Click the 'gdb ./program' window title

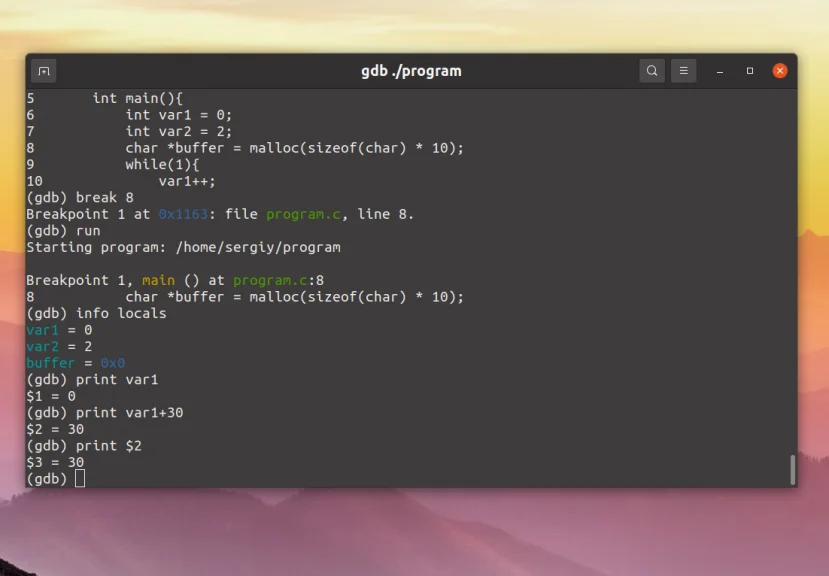tap(411, 71)
